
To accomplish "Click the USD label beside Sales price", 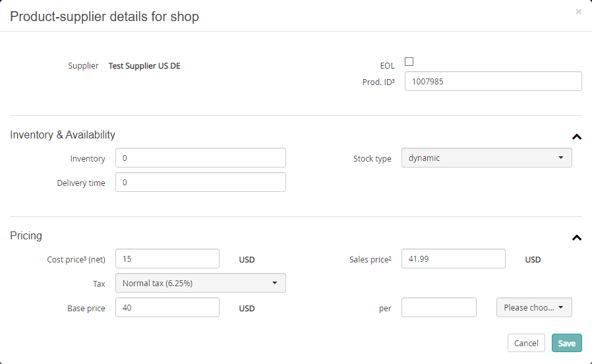I will click(533, 259).
